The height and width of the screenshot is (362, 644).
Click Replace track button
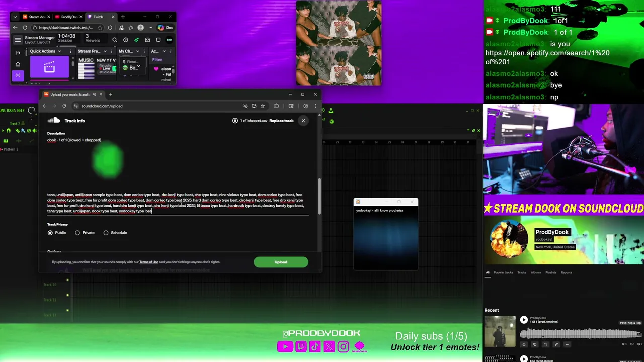click(281, 121)
